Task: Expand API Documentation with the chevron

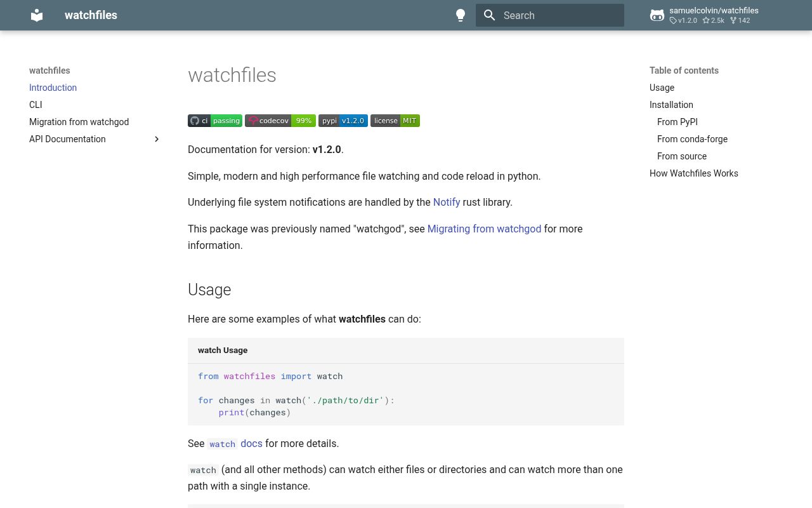Action: click(x=157, y=139)
